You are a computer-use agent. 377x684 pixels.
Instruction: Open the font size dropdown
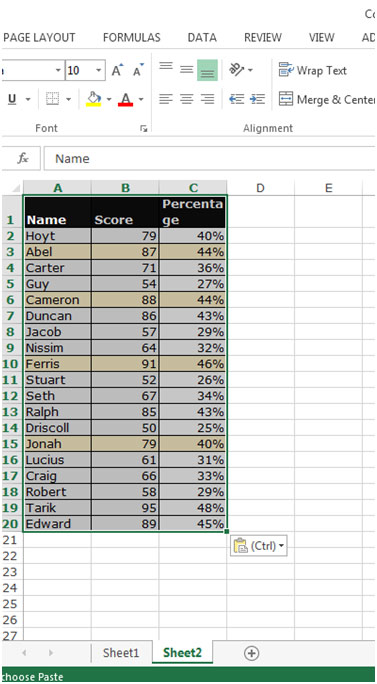pos(98,70)
